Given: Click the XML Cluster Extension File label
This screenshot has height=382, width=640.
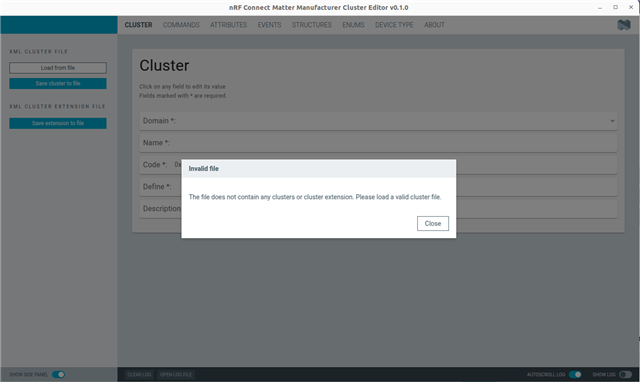Looking at the screenshot, I should pyautogui.click(x=57, y=107).
